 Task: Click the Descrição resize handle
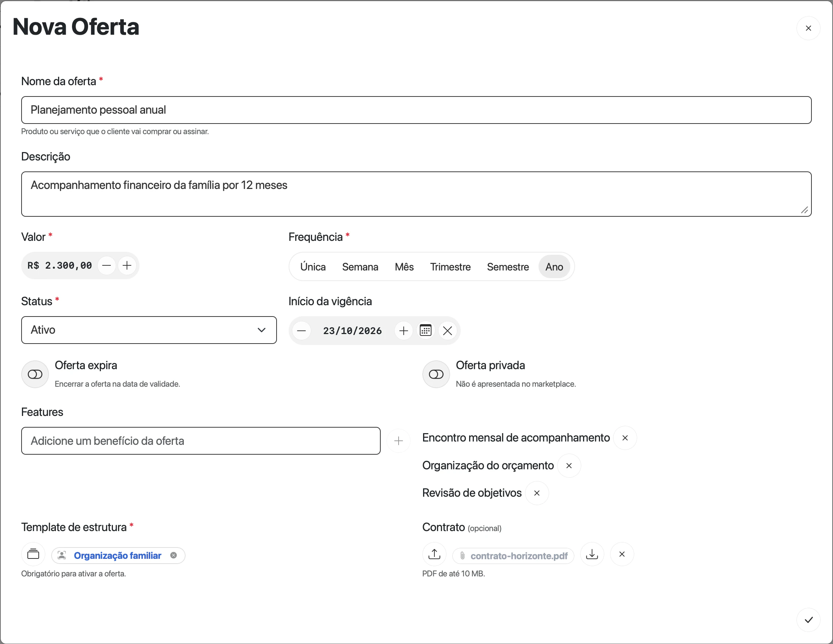point(805,210)
